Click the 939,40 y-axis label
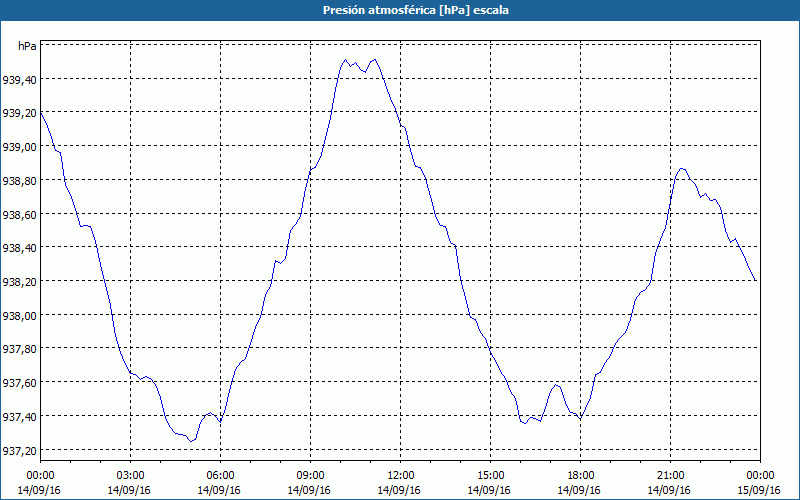800x500 pixels. tap(19, 79)
